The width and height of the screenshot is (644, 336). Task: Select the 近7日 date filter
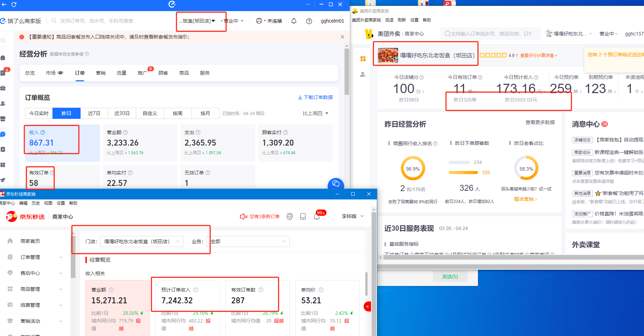pos(94,113)
